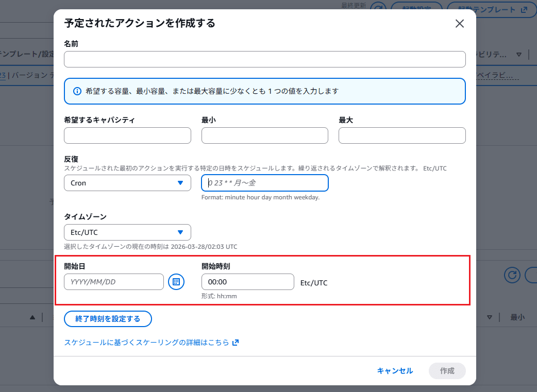Viewport: 537px width, 392px height.
Task: Open the calendar date picker icon
Action: click(x=176, y=282)
